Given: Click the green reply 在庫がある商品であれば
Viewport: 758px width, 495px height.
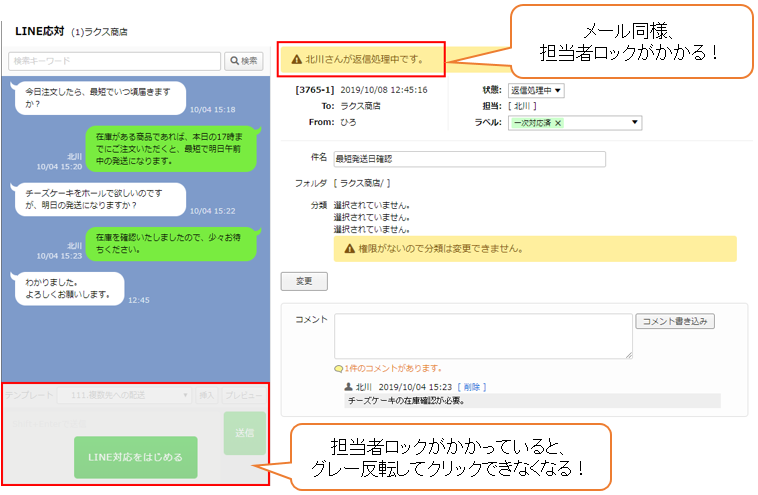Looking at the screenshot, I should click(171, 149).
